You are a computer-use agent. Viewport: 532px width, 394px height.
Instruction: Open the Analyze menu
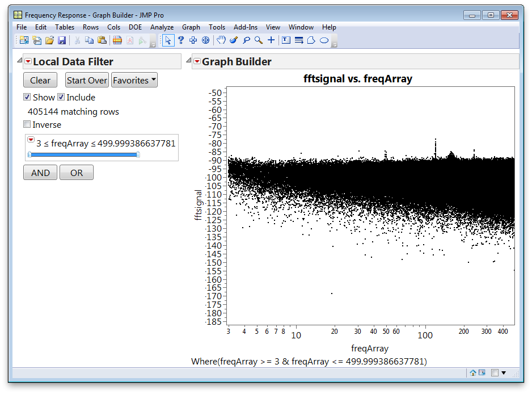click(162, 27)
